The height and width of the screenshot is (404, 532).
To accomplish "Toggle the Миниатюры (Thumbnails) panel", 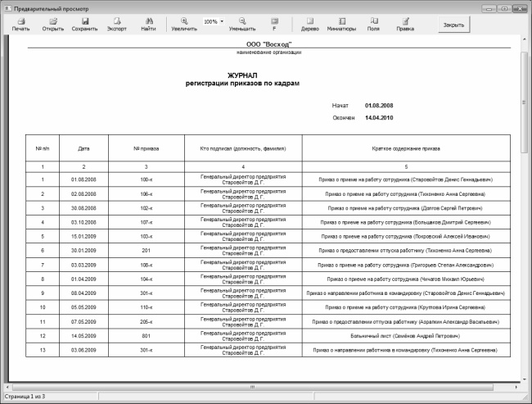I will click(x=341, y=23).
